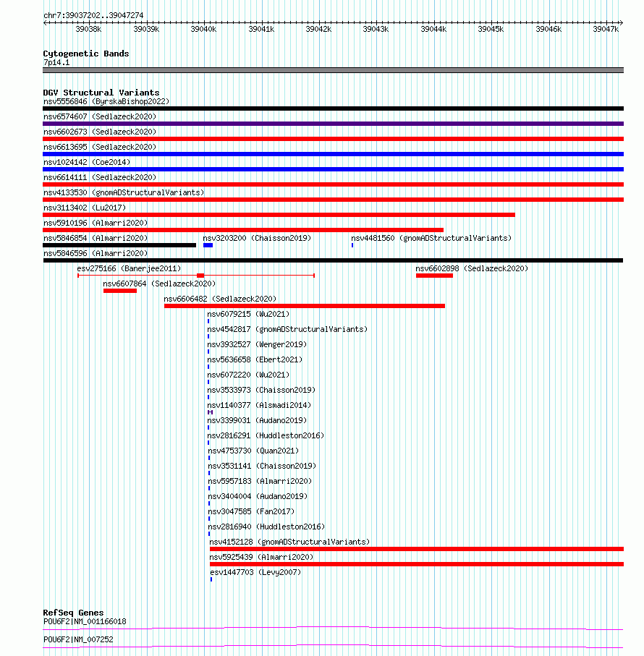This screenshot has width=644, height=656.
Task: Click the DGV Structural Variants track title
Action: tap(101, 93)
